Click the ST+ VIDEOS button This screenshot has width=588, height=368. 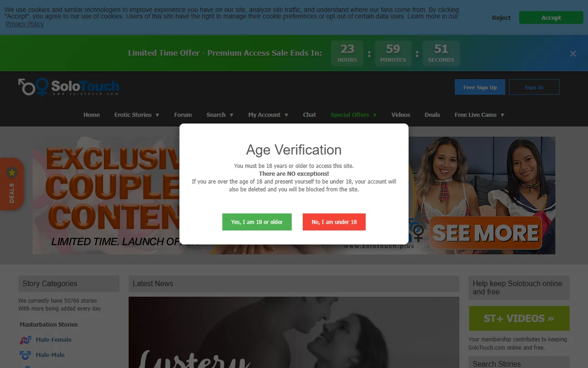click(519, 318)
